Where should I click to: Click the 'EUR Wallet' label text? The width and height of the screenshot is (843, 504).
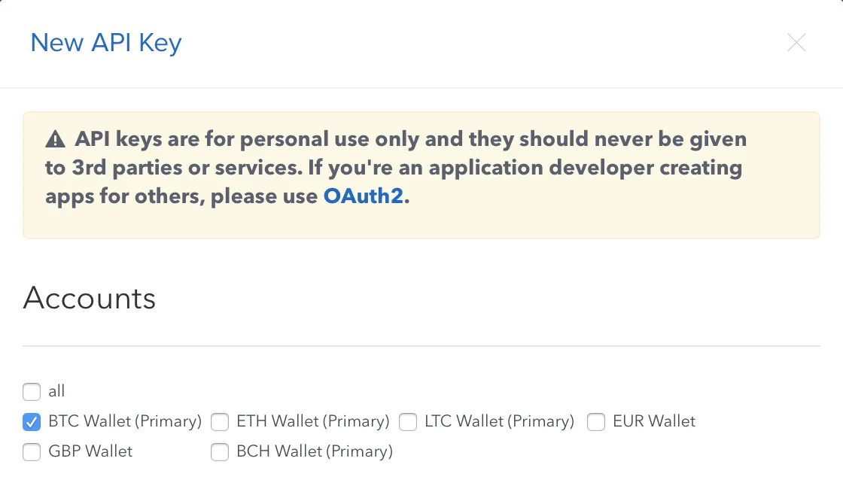point(654,421)
